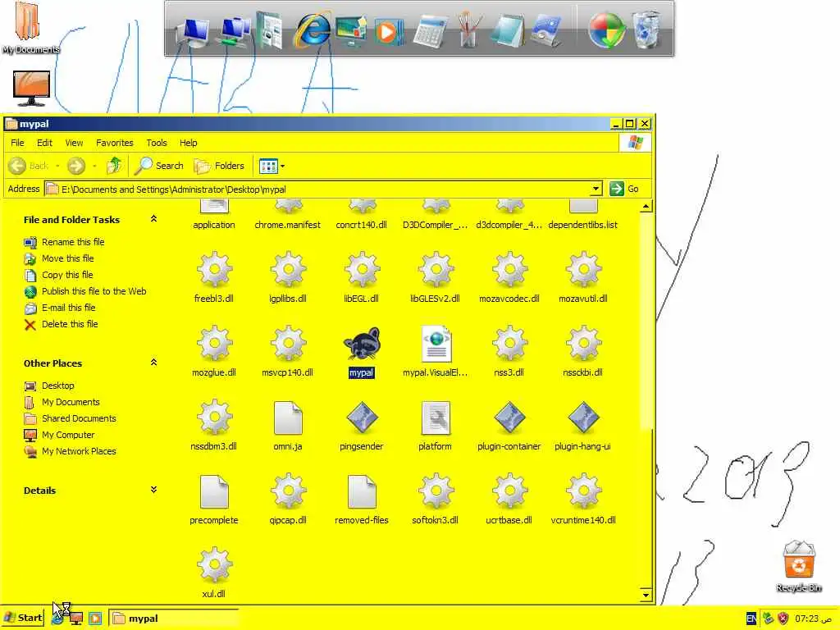Collapse the File and Folder Tasks section

153,219
